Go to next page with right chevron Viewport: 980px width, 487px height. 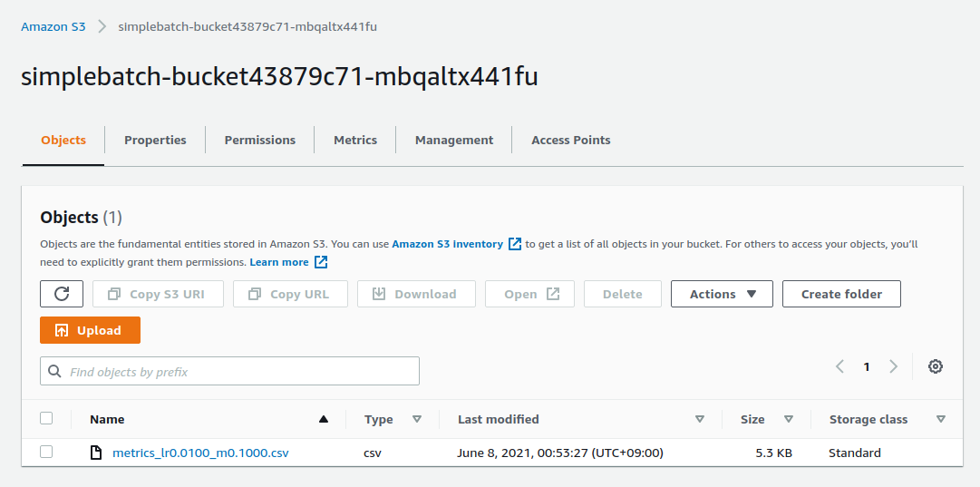click(x=894, y=366)
